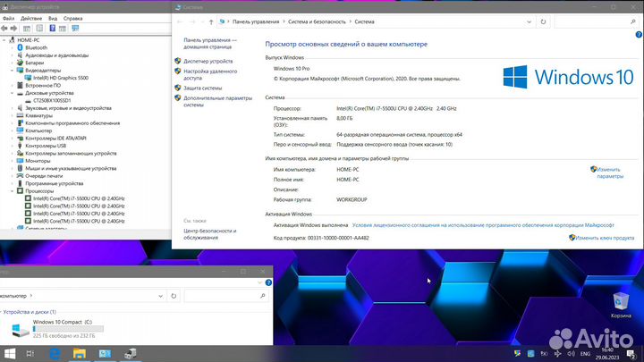Select the Windows 10 Compact (C:) drive

point(57,329)
